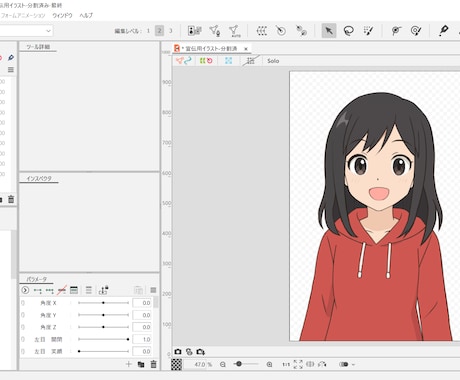Click the manual mesh edit icon

(214, 31)
